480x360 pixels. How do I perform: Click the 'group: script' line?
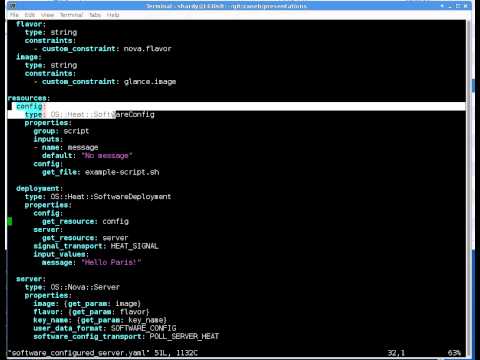click(61, 131)
